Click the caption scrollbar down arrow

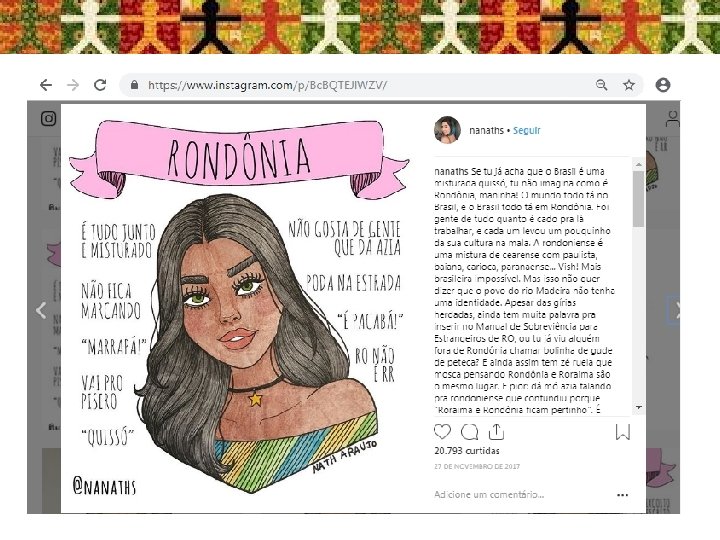tap(639, 407)
